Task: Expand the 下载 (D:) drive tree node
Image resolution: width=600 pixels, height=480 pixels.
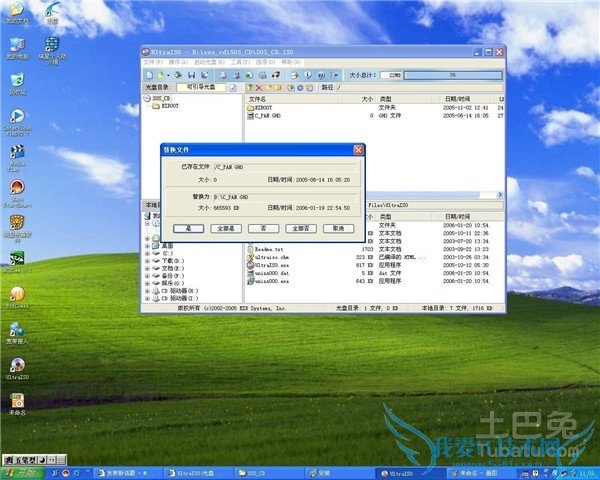Action: pos(147,260)
